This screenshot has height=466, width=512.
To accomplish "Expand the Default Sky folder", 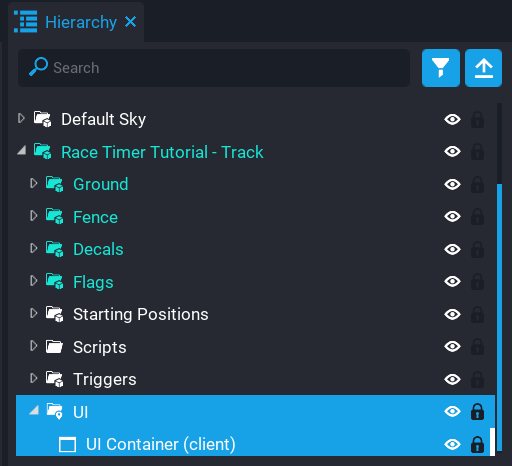I will (x=21, y=118).
